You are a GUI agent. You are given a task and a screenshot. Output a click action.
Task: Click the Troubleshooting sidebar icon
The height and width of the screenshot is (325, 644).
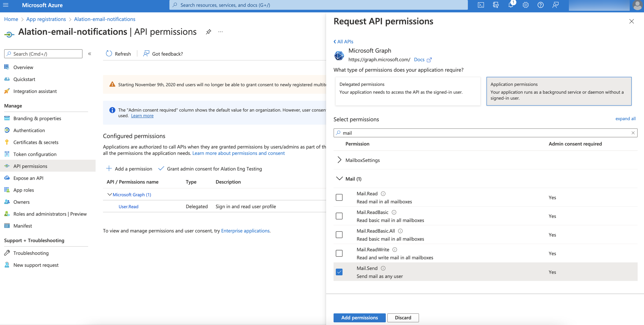[x=7, y=253]
